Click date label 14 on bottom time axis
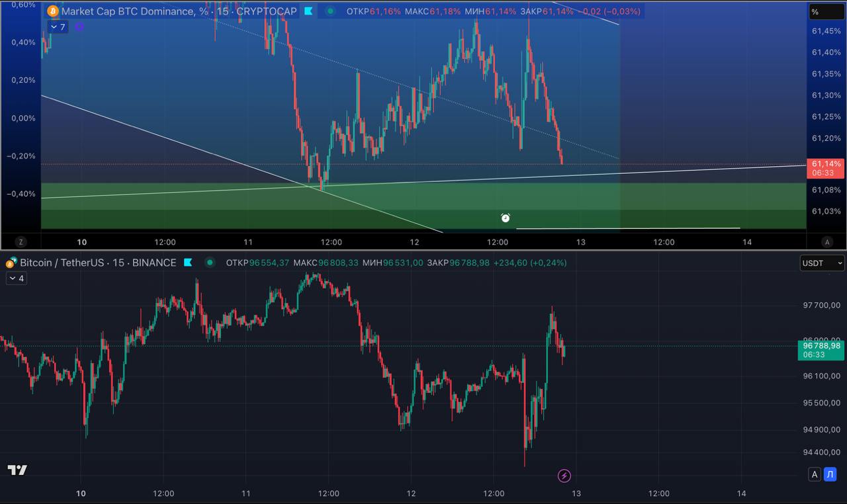 tap(742, 493)
